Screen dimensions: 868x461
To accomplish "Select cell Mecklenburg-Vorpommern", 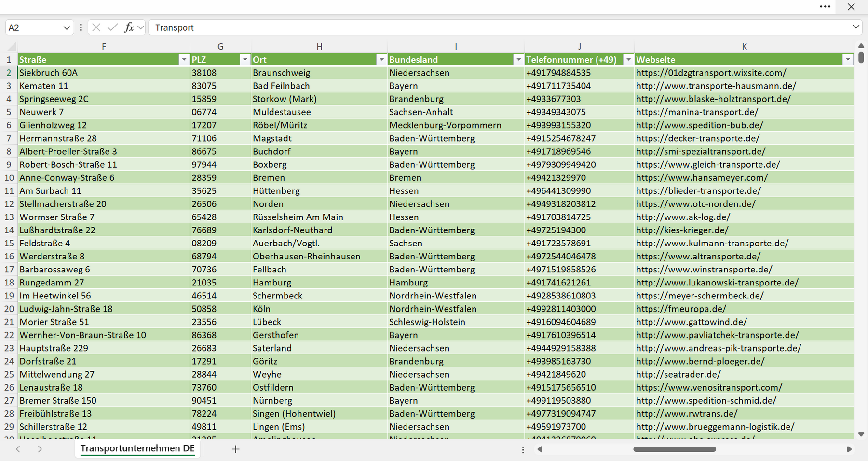I will click(456, 125).
